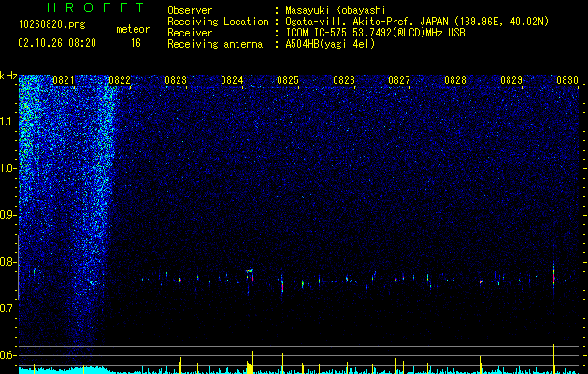Select the file name 10260820.png
588x374 pixels.
click(x=52, y=25)
